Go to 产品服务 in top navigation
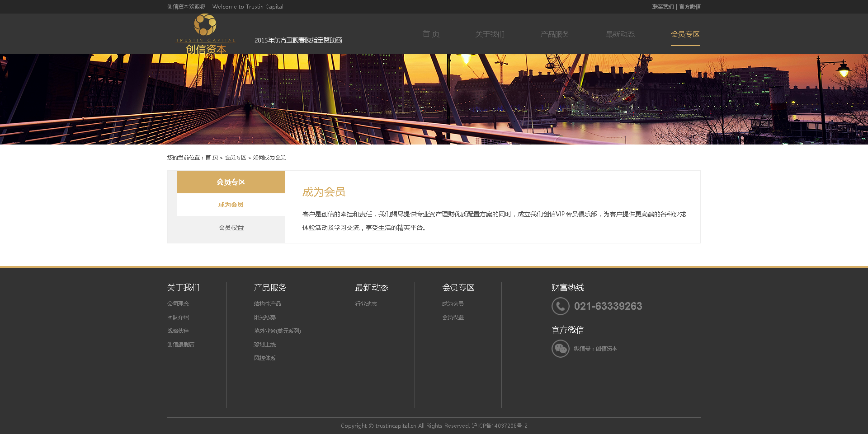Viewport: 868px width, 434px height. click(x=555, y=34)
